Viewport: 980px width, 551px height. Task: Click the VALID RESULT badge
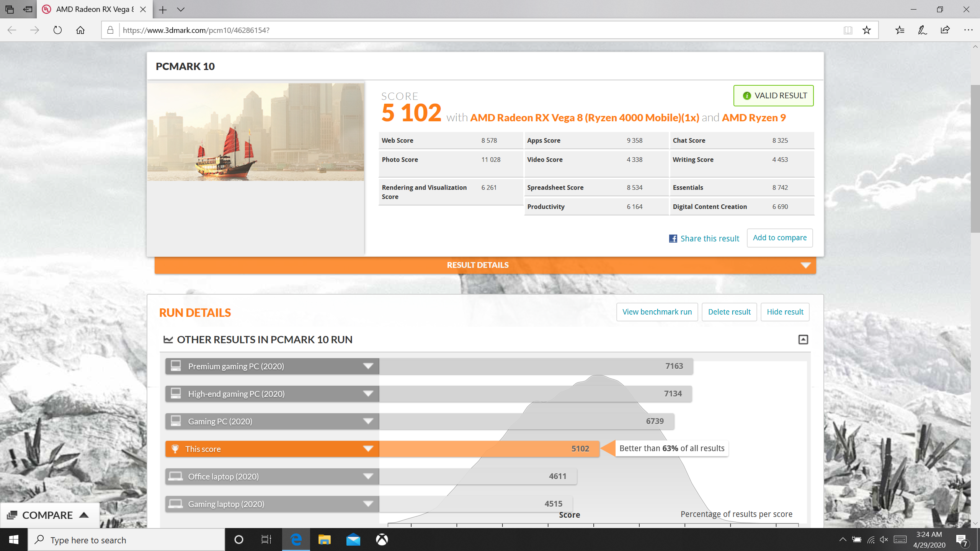click(773, 96)
